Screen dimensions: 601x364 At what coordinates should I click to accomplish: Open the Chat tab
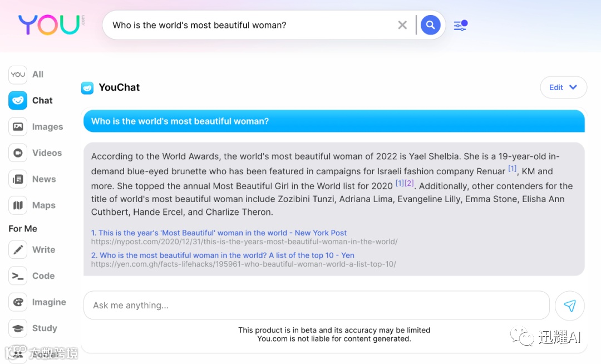click(42, 100)
